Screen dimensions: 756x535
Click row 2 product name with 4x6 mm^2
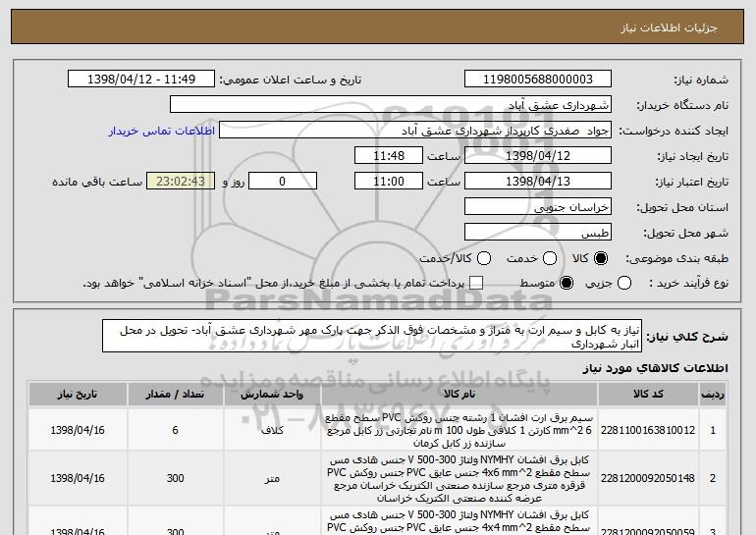[x=459, y=479]
